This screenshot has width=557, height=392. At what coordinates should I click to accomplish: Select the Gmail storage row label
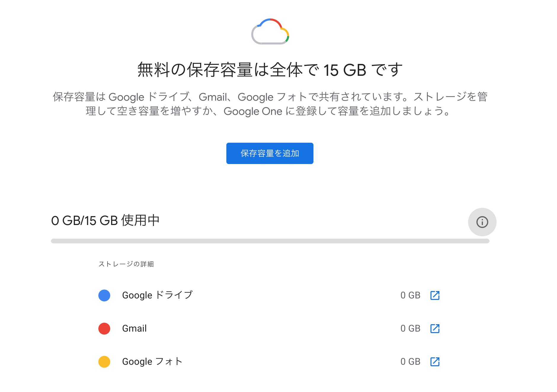click(135, 328)
